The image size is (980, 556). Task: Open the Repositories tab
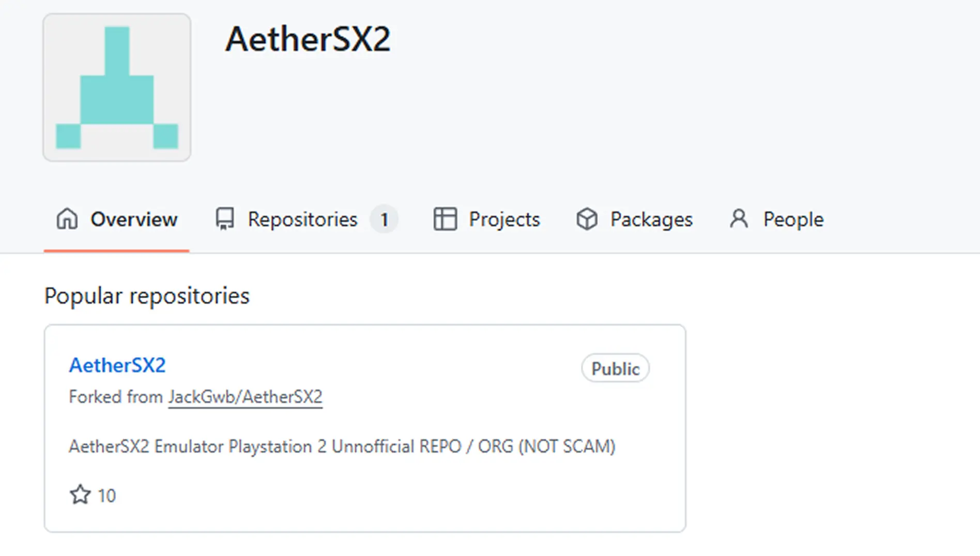302,220
